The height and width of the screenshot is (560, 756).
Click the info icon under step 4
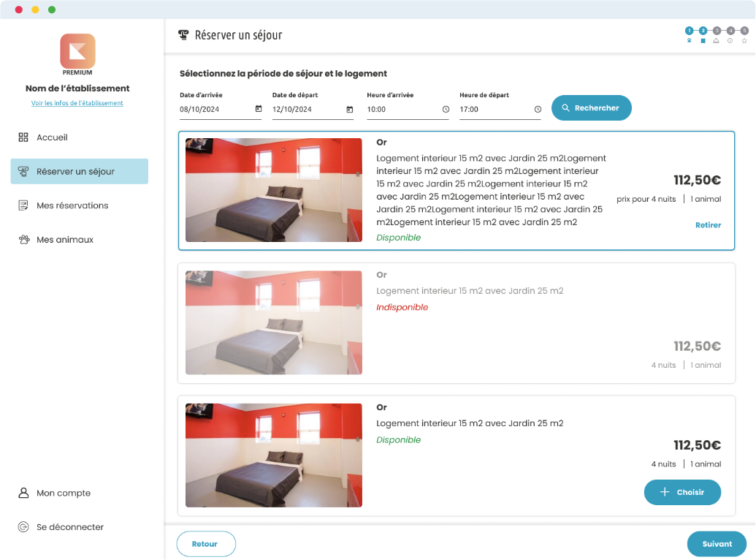tap(730, 41)
